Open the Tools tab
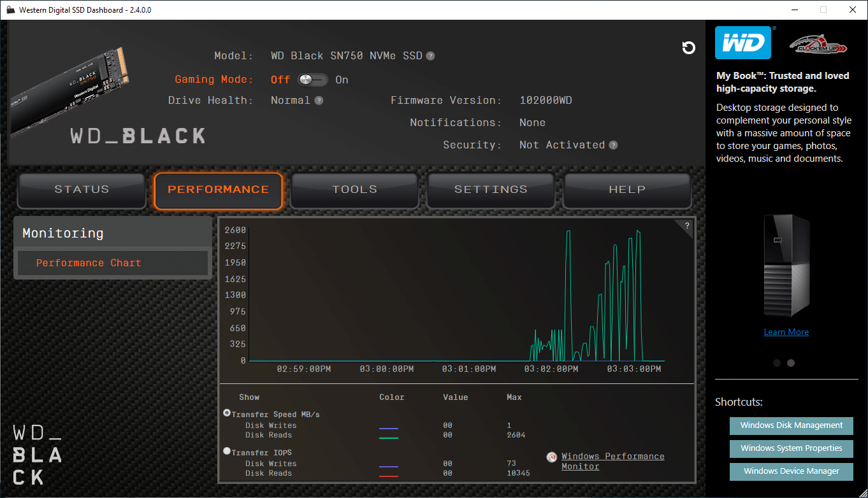Viewport: 868px width, 498px height. (354, 190)
